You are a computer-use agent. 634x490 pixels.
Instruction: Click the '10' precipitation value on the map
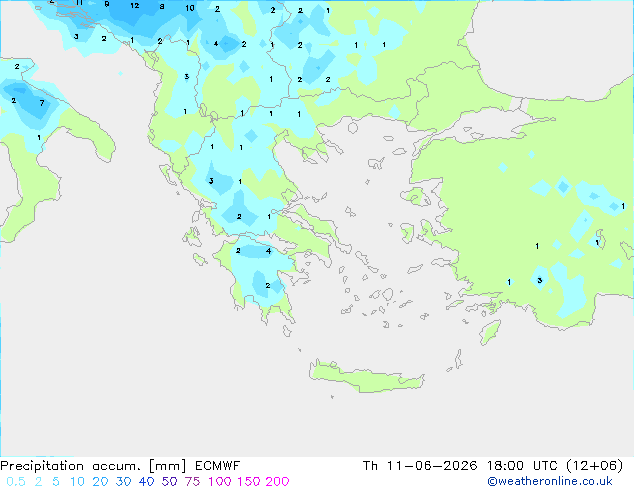pyautogui.click(x=190, y=8)
